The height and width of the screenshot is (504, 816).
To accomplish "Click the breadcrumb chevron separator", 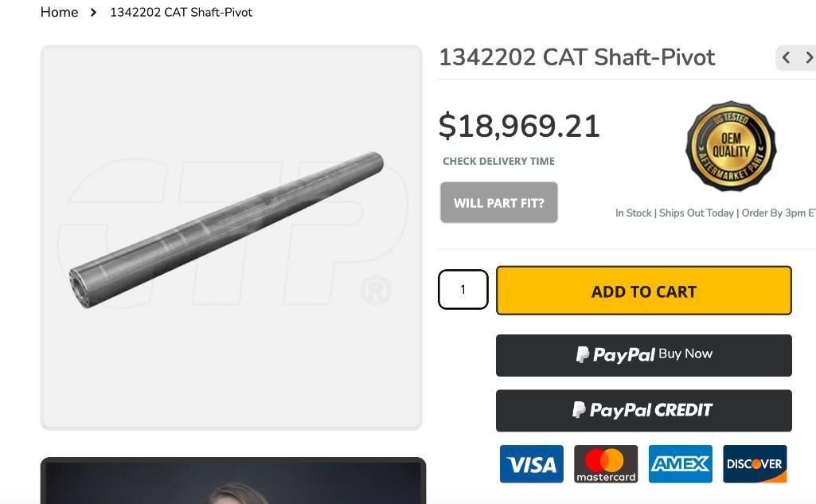I will pos(93,13).
